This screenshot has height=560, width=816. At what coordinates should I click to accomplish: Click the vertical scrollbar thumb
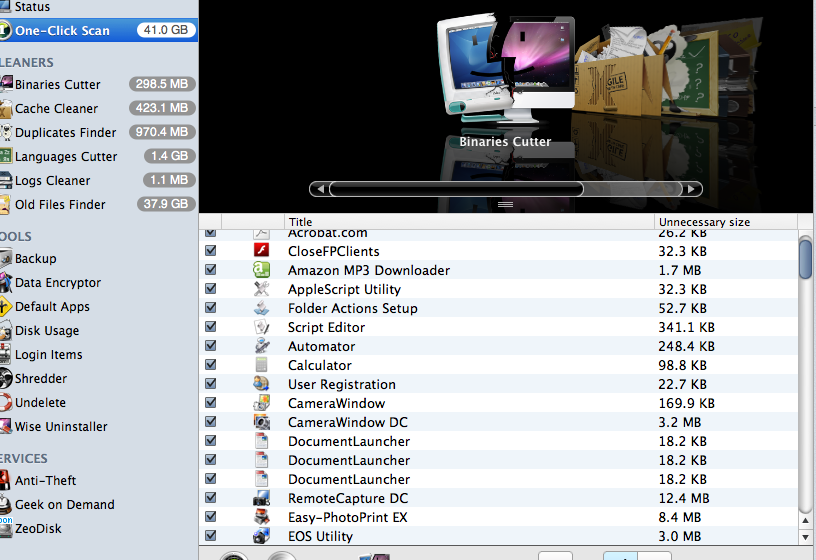point(806,259)
